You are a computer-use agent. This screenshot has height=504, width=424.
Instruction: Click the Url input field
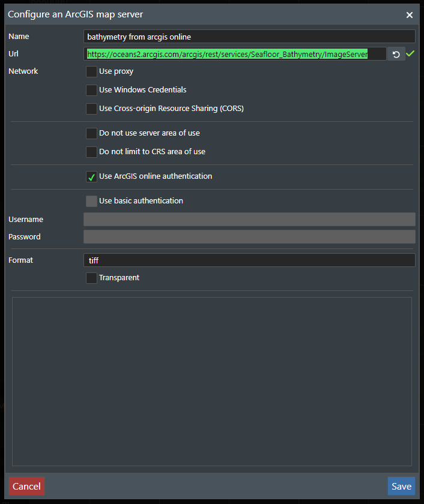tap(235, 54)
